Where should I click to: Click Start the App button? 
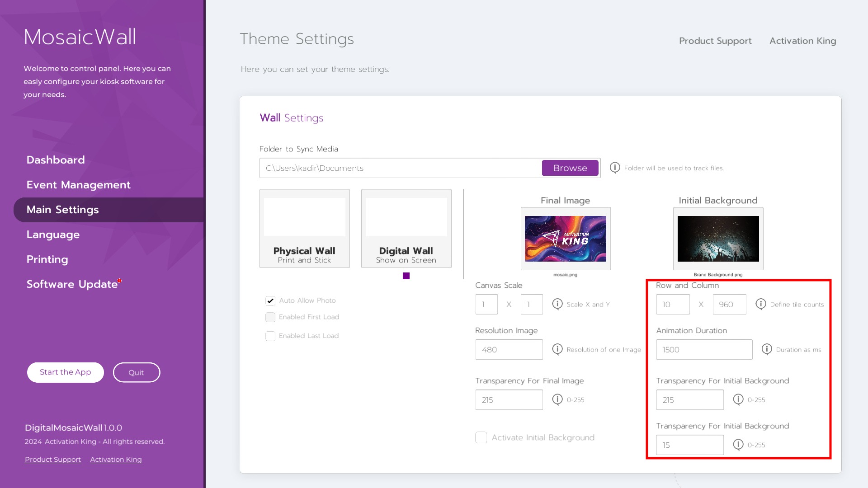coord(66,372)
